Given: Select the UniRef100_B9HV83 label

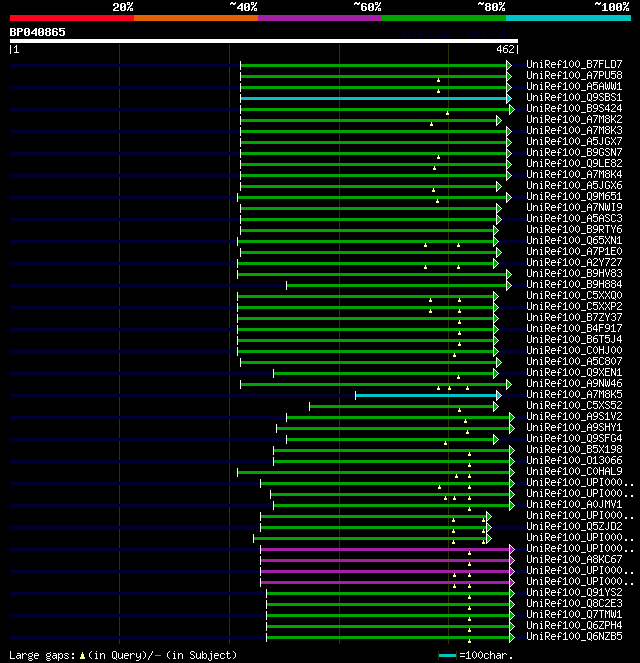Looking at the screenshot, I should tap(574, 273).
